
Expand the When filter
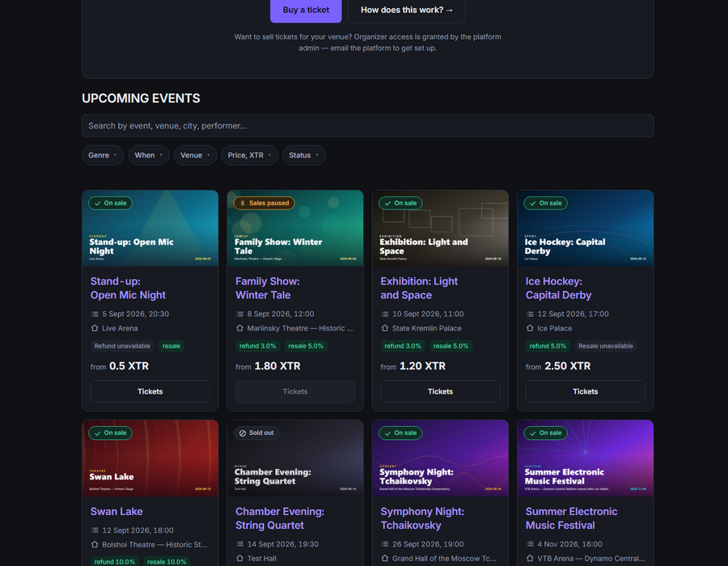click(x=149, y=155)
